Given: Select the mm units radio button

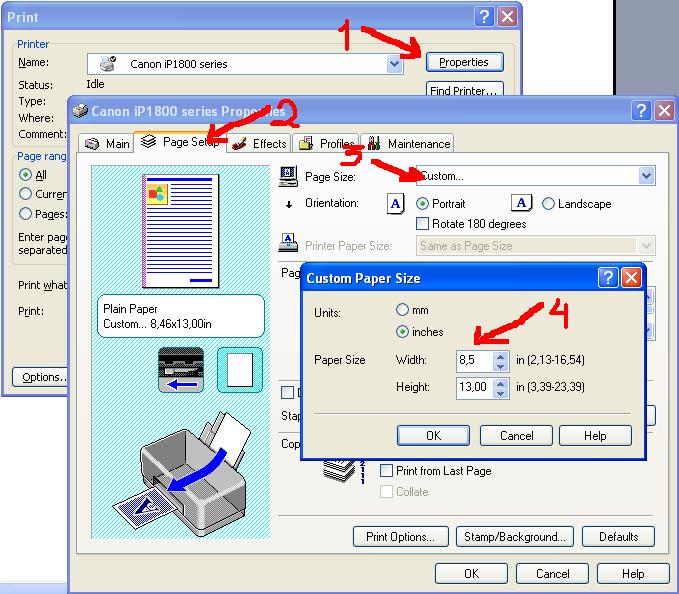Looking at the screenshot, I should (x=402, y=310).
